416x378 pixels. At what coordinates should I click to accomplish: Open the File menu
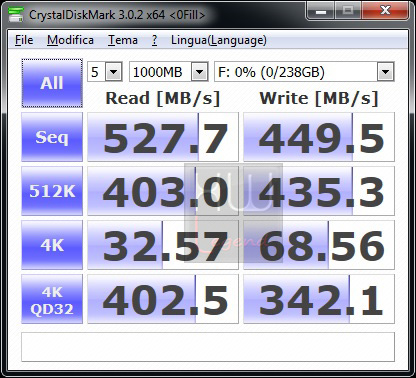24,40
